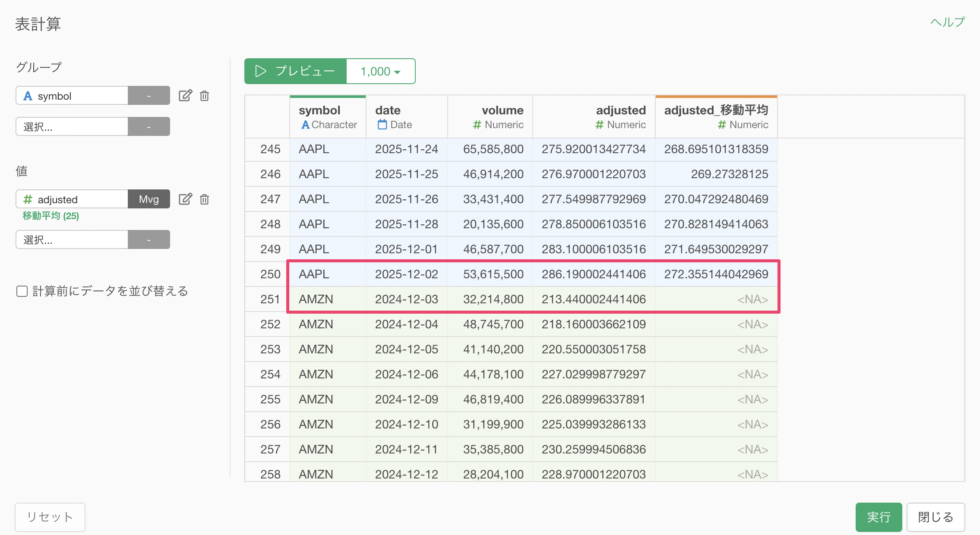Open the empty value column selector
The image size is (980, 535).
pos(72,239)
